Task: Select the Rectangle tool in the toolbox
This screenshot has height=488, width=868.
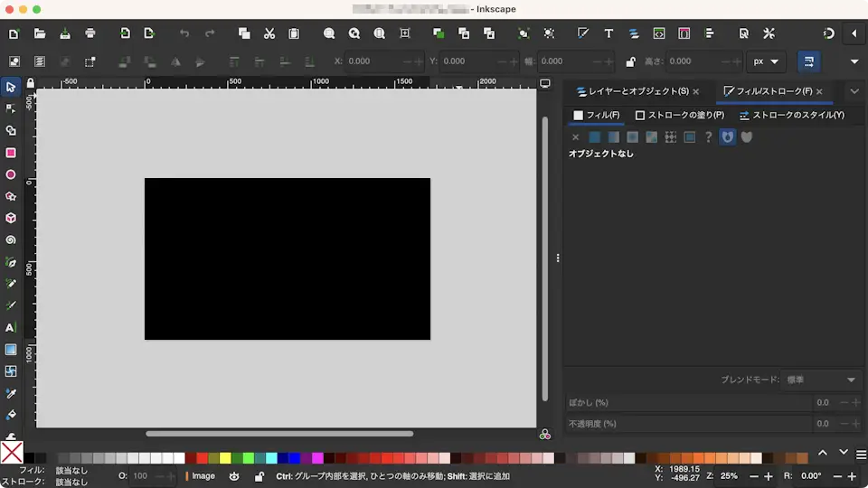Action: [11, 153]
